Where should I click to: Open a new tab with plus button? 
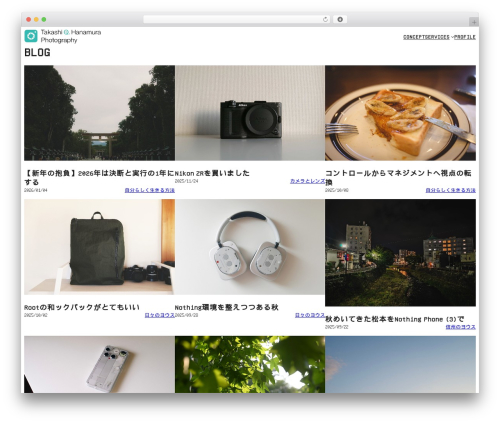tap(474, 22)
